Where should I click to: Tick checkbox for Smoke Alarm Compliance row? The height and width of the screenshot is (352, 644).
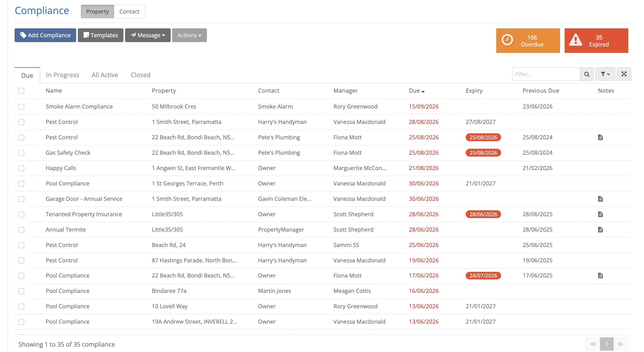21,107
